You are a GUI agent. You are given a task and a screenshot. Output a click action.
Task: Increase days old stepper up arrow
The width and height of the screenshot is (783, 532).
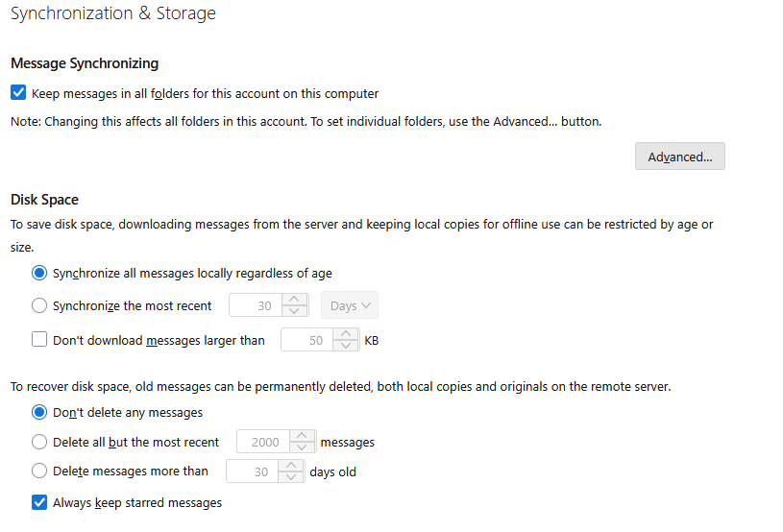click(292, 465)
